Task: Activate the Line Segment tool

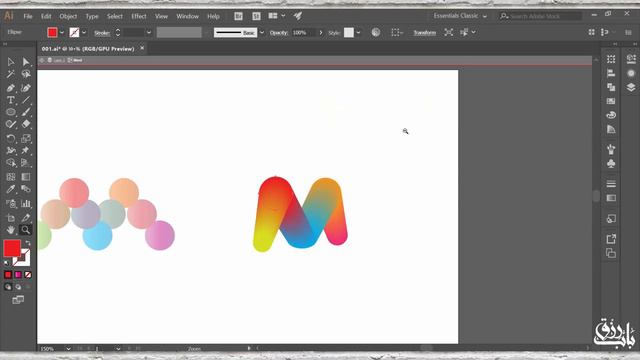Action: [x=26, y=100]
